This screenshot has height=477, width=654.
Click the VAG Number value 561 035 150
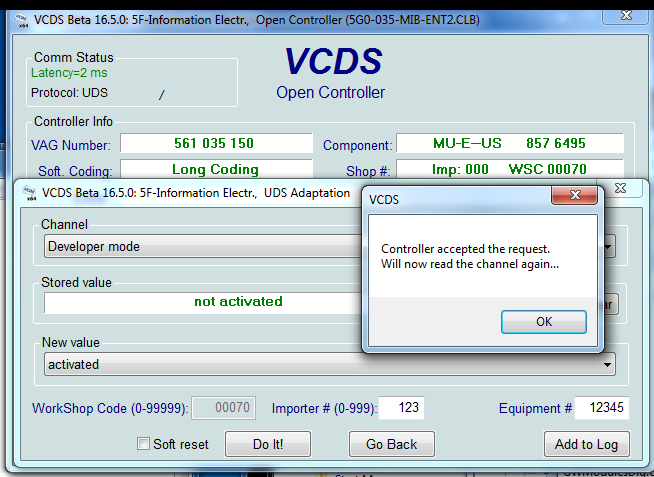pos(214,143)
